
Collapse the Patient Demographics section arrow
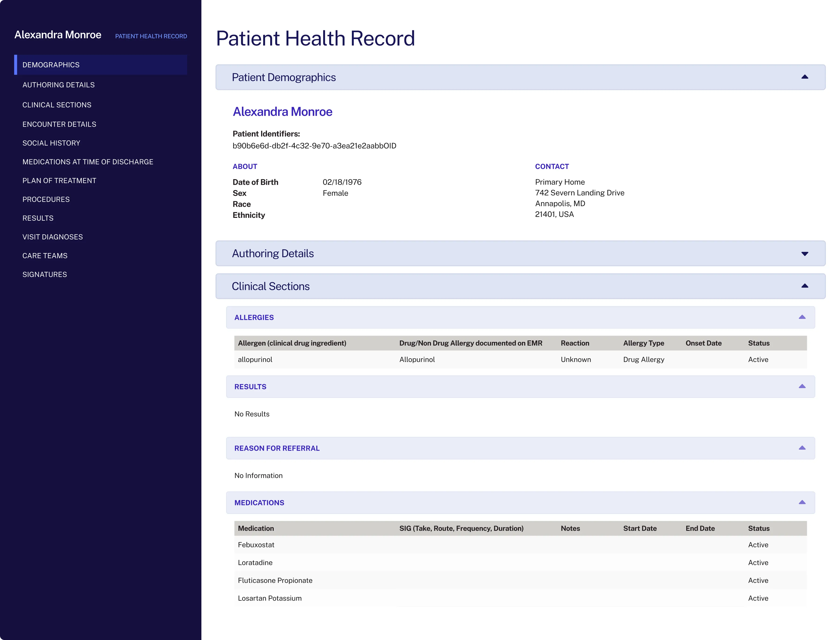point(804,77)
